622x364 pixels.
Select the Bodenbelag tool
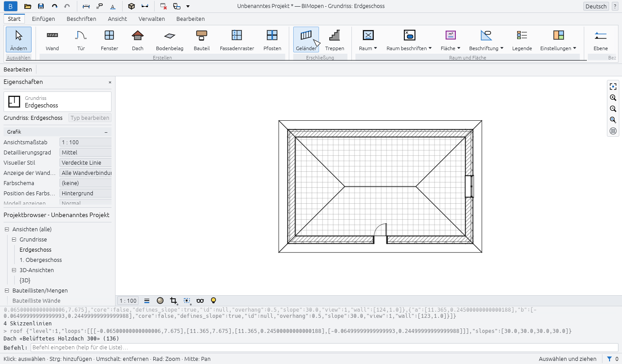pyautogui.click(x=170, y=40)
